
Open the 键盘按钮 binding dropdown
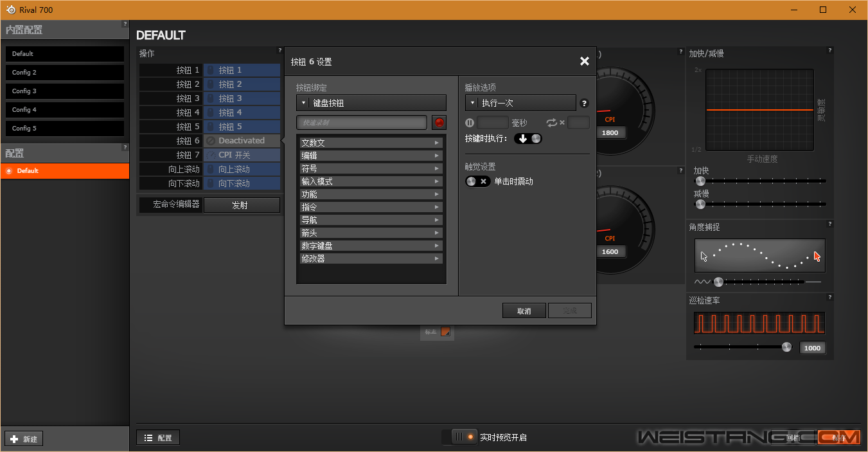(371, 103)
